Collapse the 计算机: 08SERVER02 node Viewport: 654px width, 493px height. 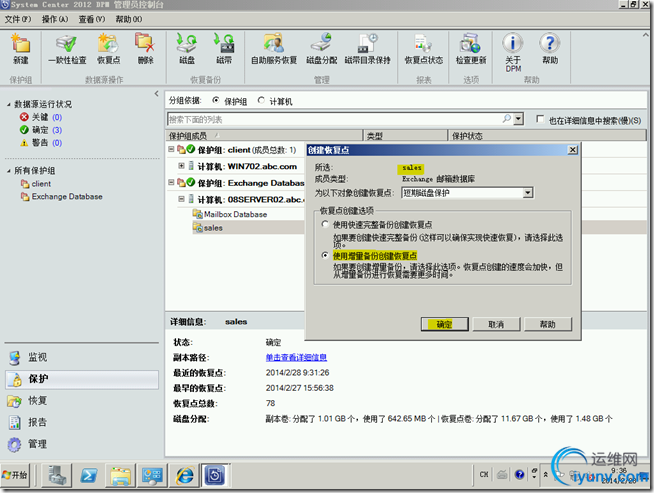point(181,199)
